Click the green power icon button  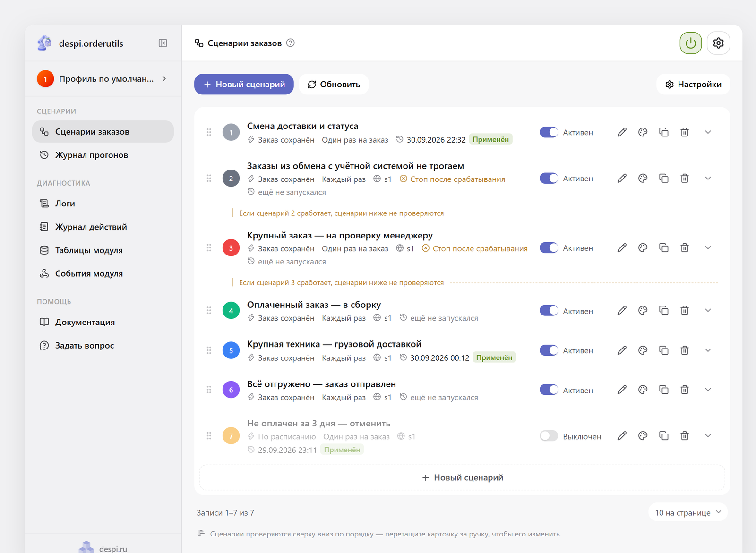(690, 43)
